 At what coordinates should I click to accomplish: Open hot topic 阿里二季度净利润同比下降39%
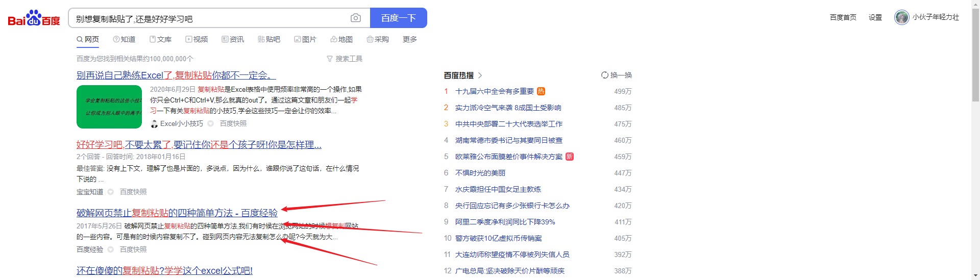505,222
